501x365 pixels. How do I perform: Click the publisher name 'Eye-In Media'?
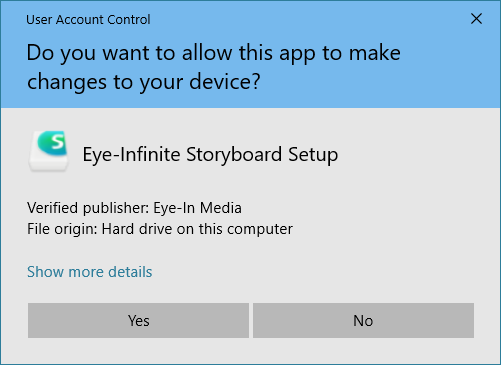(x=197, y=208)
